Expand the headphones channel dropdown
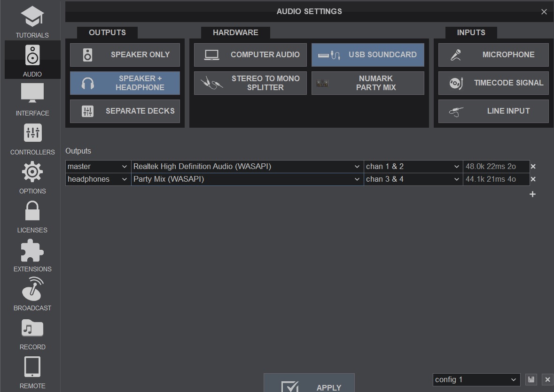This screenshot has height=392, width=554. pyautogui.click(x=413, y=179)
